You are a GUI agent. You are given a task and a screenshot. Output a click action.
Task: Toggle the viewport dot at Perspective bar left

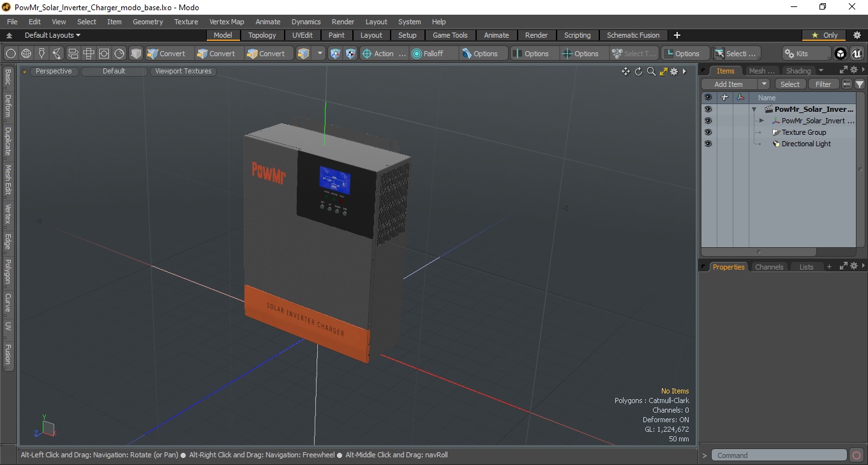tap(25, 72)
